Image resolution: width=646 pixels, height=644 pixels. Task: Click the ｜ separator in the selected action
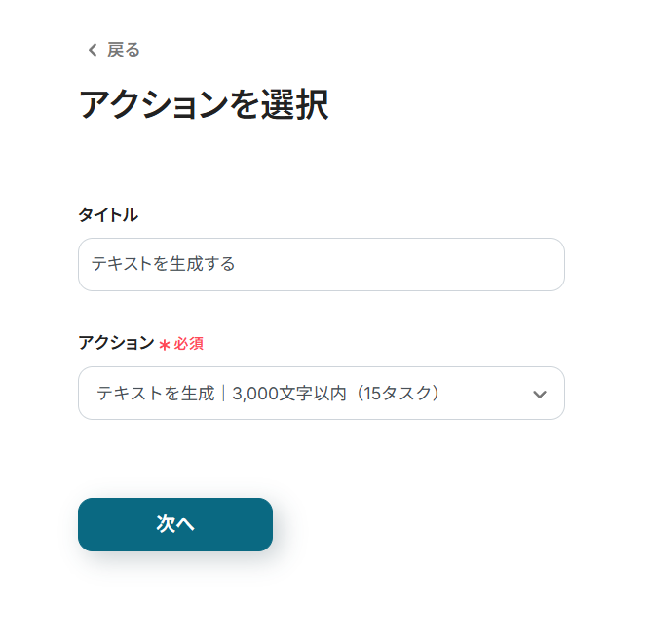(x=223, y=394)
